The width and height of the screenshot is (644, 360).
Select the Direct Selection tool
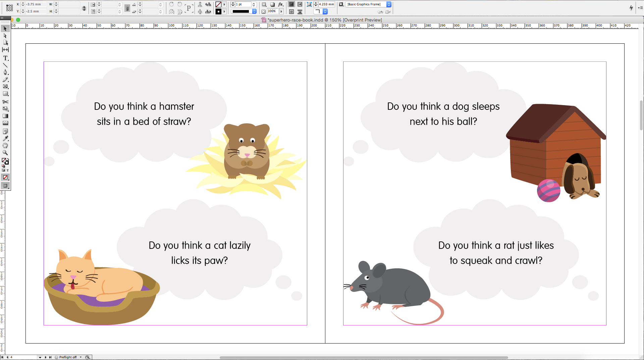5,36
